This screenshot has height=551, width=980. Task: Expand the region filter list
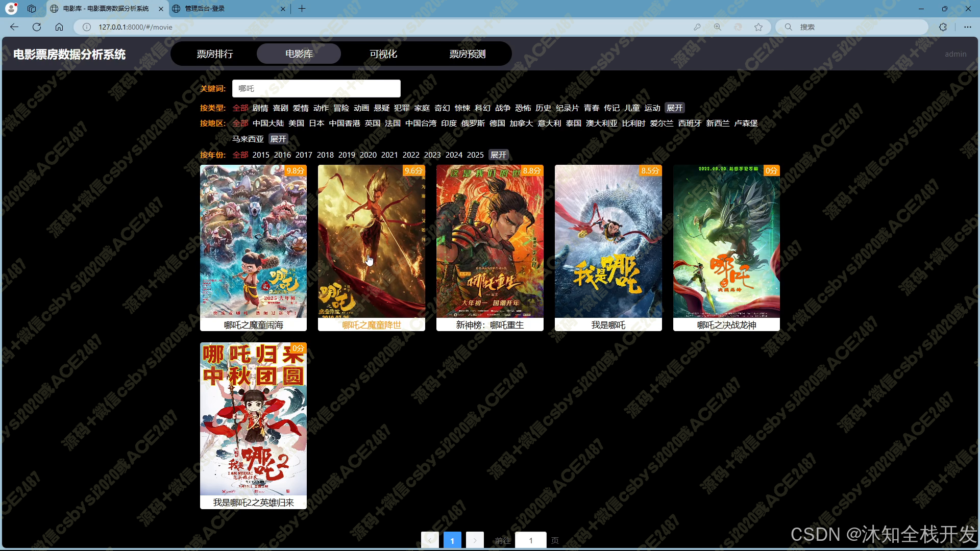[278, 139]
